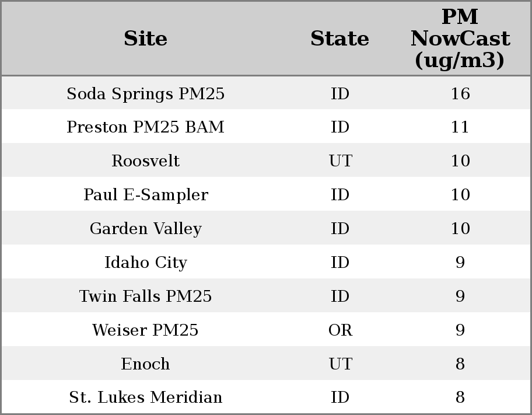Select the St. Lukes Meridian site name

145,397
